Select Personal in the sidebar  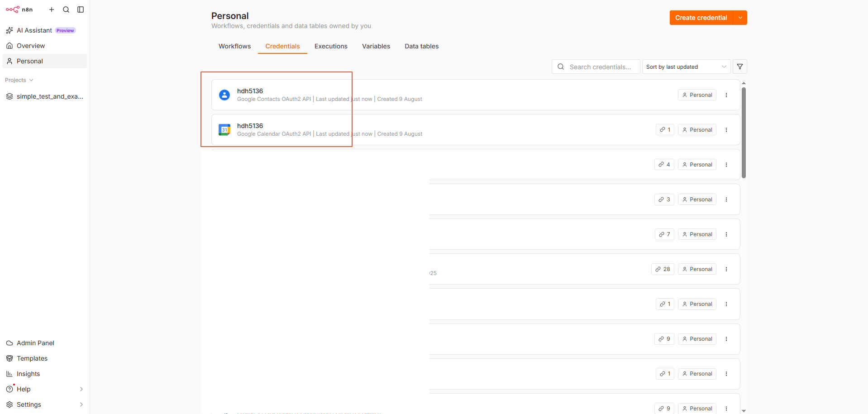click(x=44, y=61)
